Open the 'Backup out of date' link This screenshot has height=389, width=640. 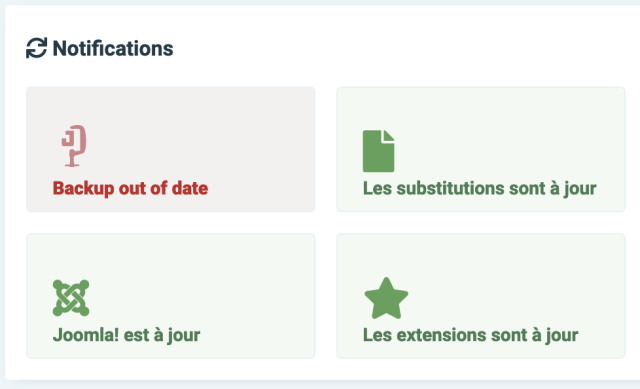click(131, 188)
